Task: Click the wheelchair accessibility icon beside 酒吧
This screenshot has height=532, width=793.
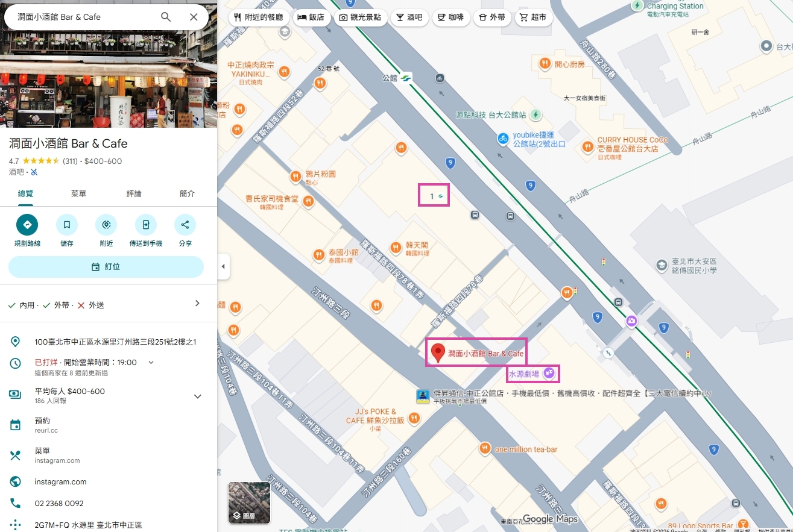Action: pyautogui.click(x=34, y=172)
